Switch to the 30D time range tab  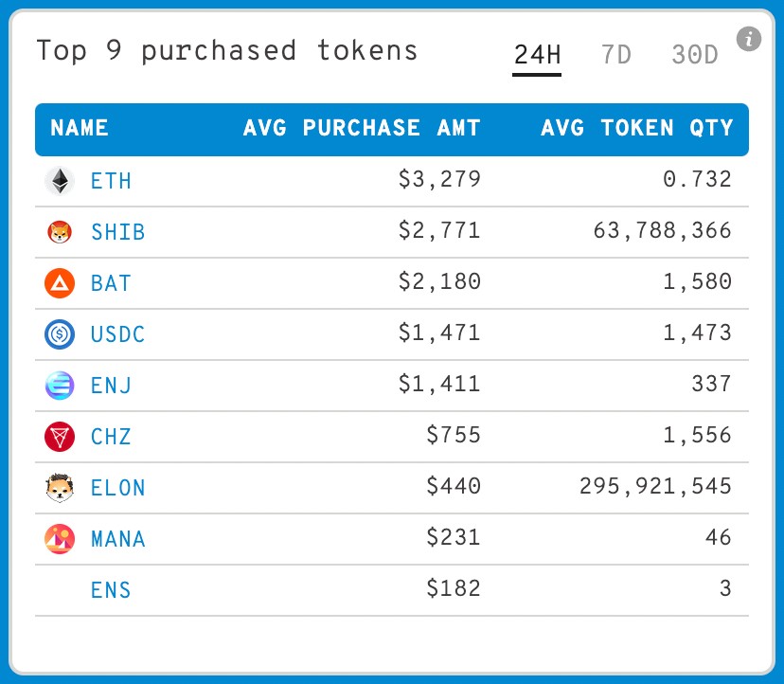click(694, 55)
